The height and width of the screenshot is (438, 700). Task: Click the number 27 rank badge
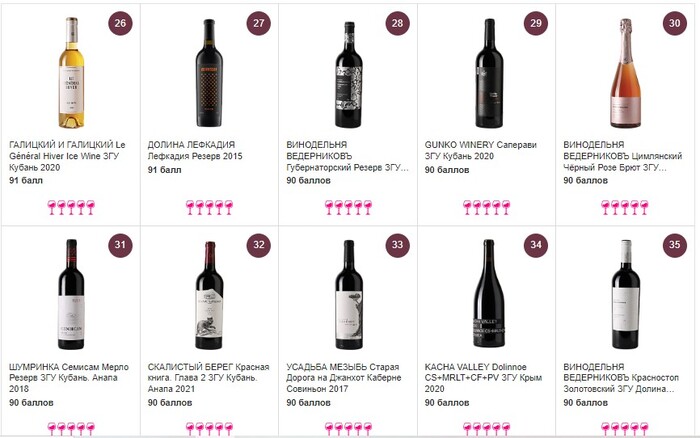(259, 24)
